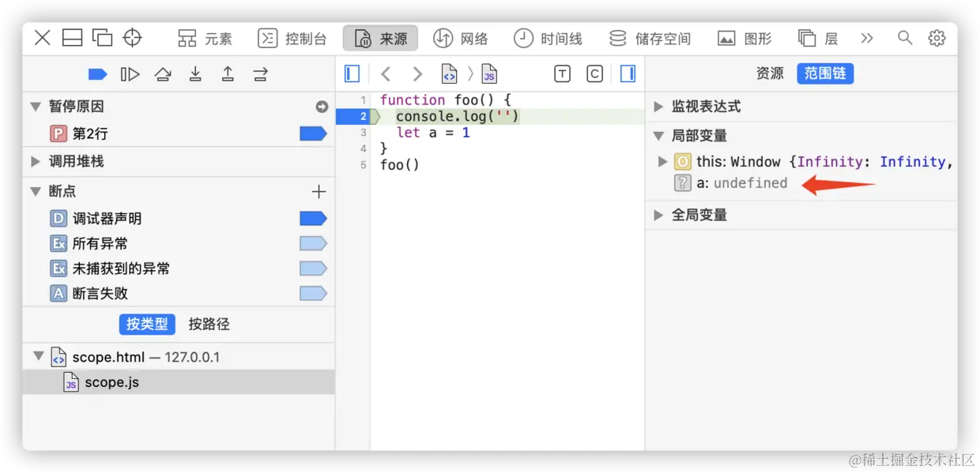Continue script execution button
The image size is (980, 473).
point(130,74)
